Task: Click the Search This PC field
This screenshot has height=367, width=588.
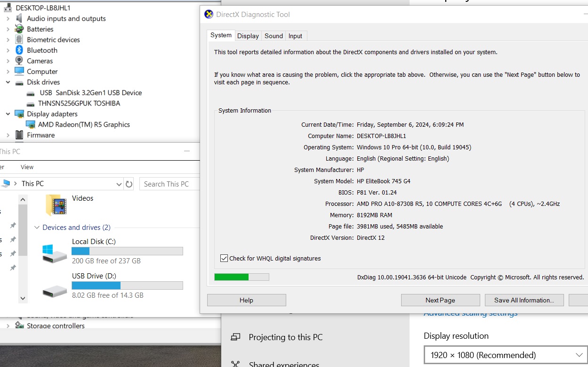Action: pyautogui.click(x=169, y=184)
